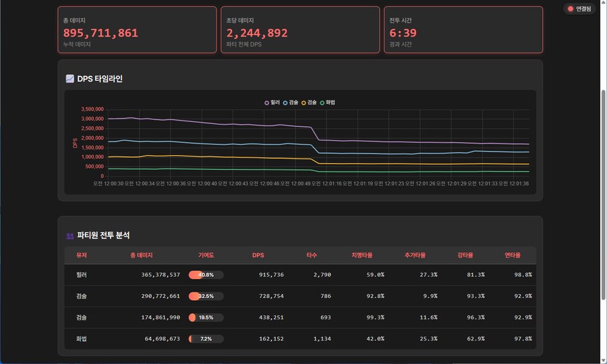607x364 pixels.
Task: Select the 초당 데미지 2,244,892 card
Action: point(299,30)
